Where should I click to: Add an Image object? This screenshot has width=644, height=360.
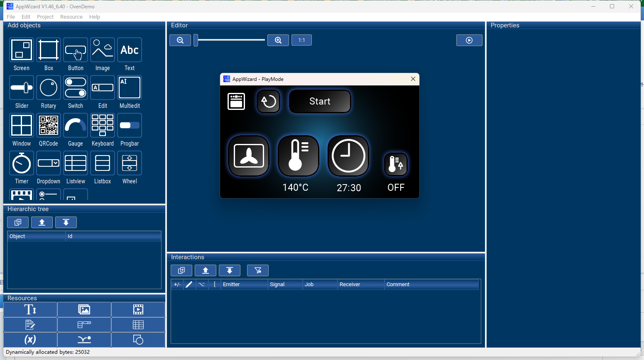[103, 50]
